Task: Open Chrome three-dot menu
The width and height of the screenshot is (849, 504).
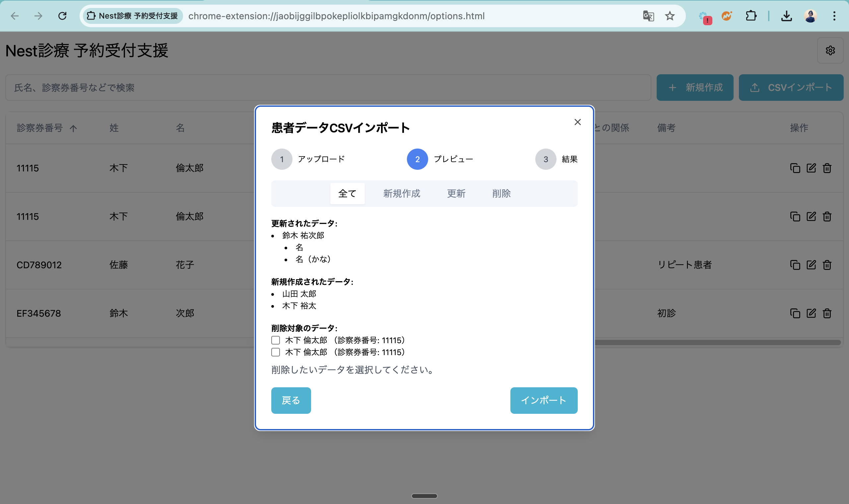Action: point(834,16)
